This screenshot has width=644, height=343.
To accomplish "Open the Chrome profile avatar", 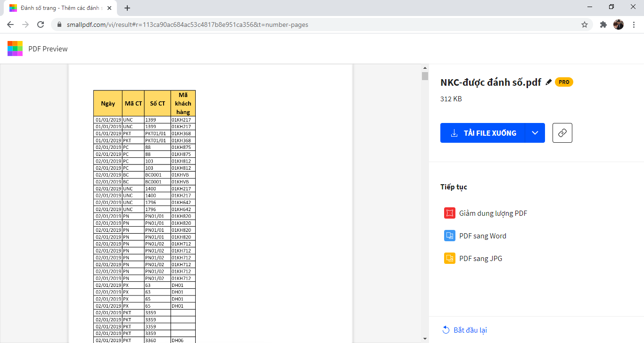I will click(x=619, y=24).
